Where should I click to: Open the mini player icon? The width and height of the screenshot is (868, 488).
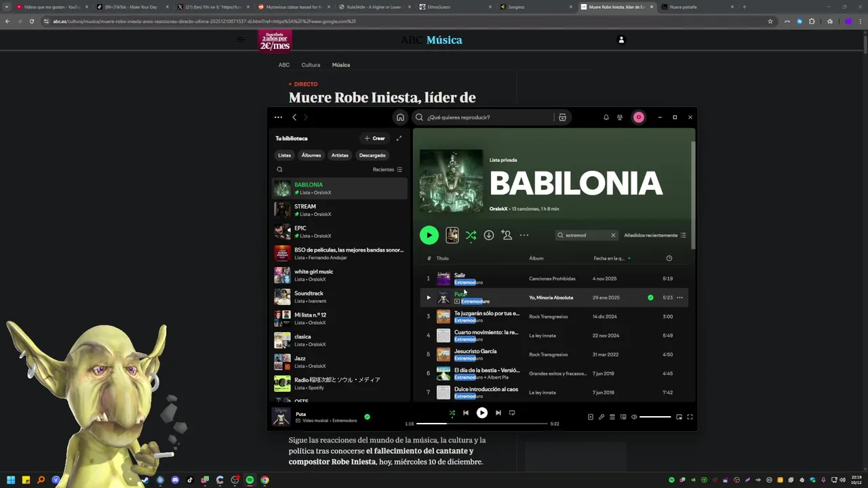tap(679, 417)
